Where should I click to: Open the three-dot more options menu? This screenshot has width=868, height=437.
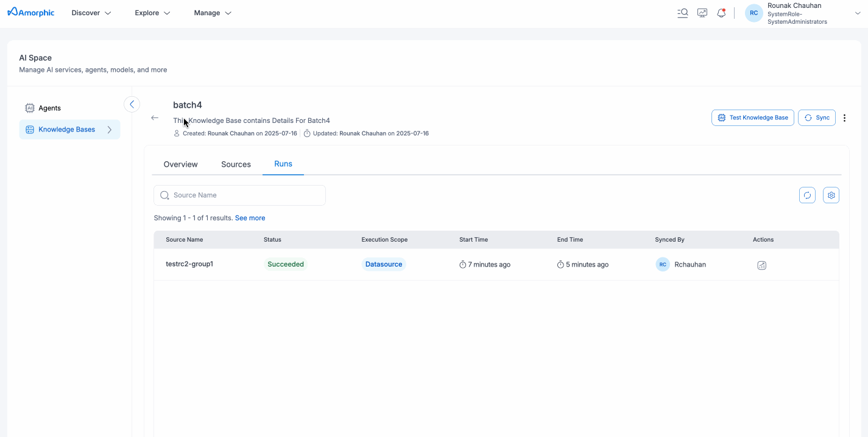point(844,118)
